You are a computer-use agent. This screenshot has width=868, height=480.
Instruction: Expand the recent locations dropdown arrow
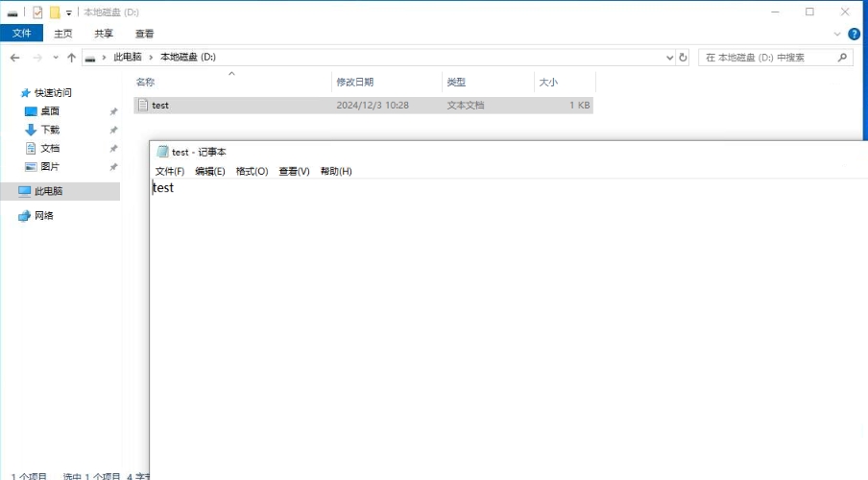[55, 58]
